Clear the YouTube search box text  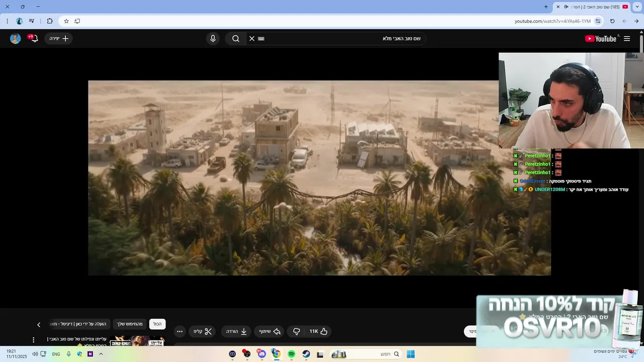point(252,39)
